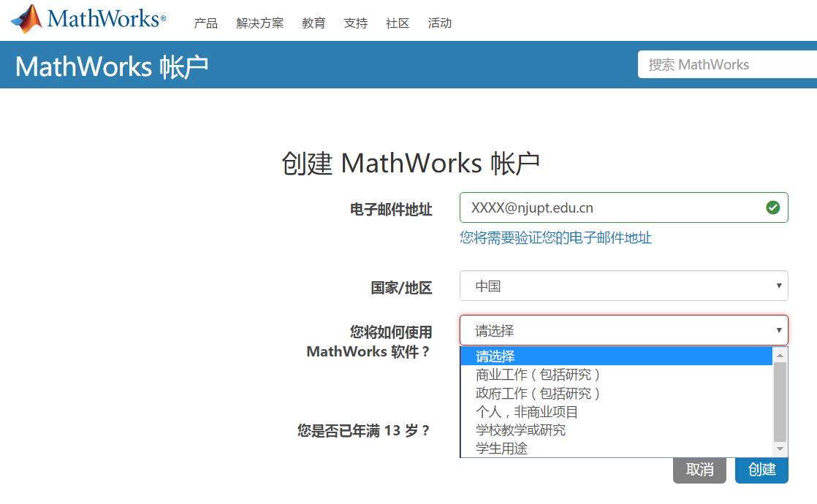Click the software usage dropdown showing 请选择

623,330
